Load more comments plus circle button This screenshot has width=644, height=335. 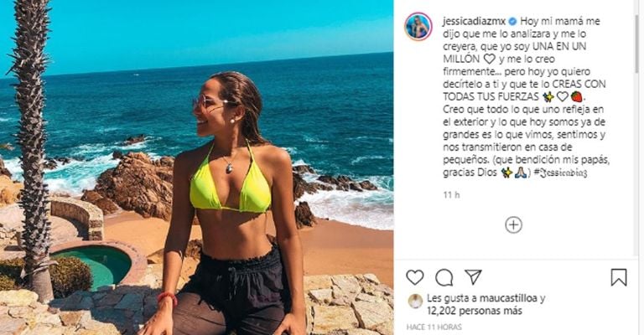(x=513, y=224)
